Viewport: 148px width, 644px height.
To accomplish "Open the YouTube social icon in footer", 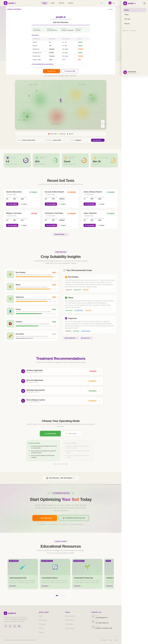I will tap(19, 626).
